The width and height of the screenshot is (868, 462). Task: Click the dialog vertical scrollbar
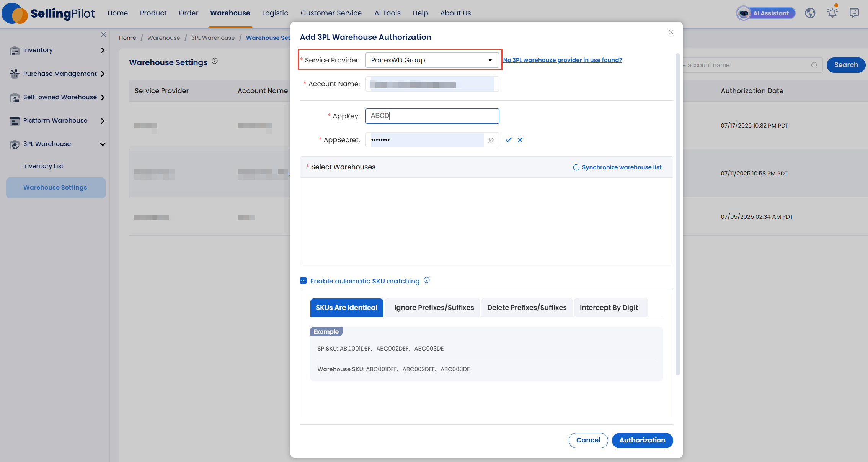coord(677,215)
